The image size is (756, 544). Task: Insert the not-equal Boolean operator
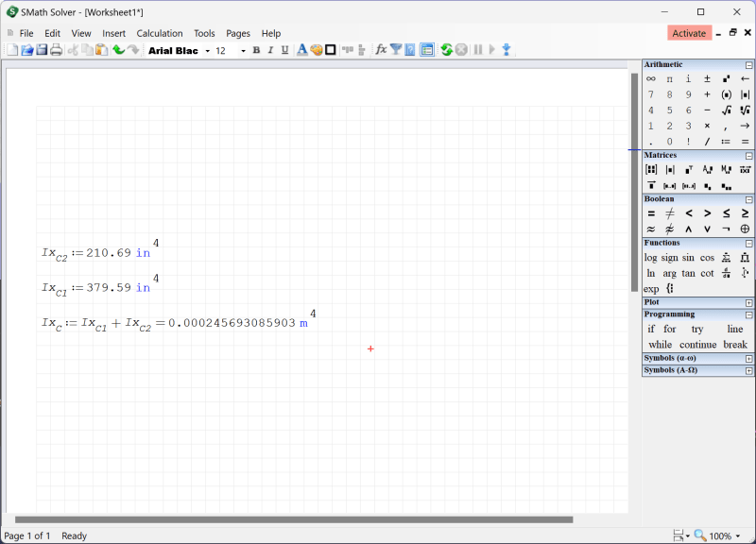click(x=670, y=213)
